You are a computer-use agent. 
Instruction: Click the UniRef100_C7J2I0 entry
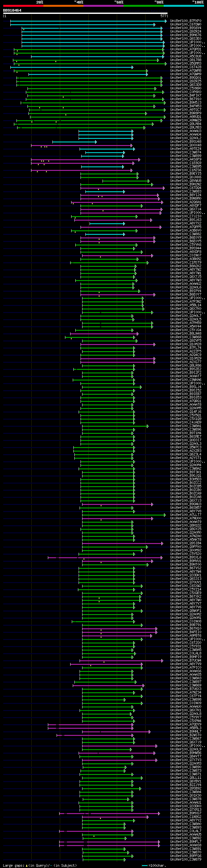[186, 216]
